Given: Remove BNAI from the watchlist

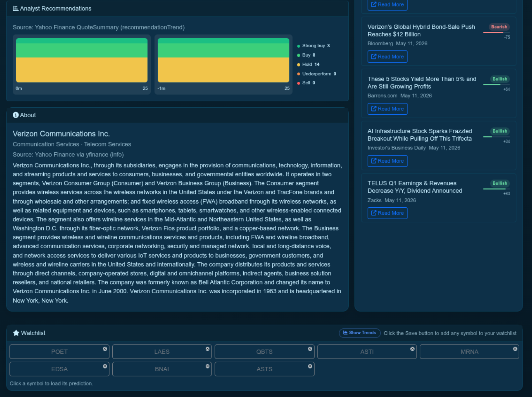Looking at the screenshot, I should point(208,366).
